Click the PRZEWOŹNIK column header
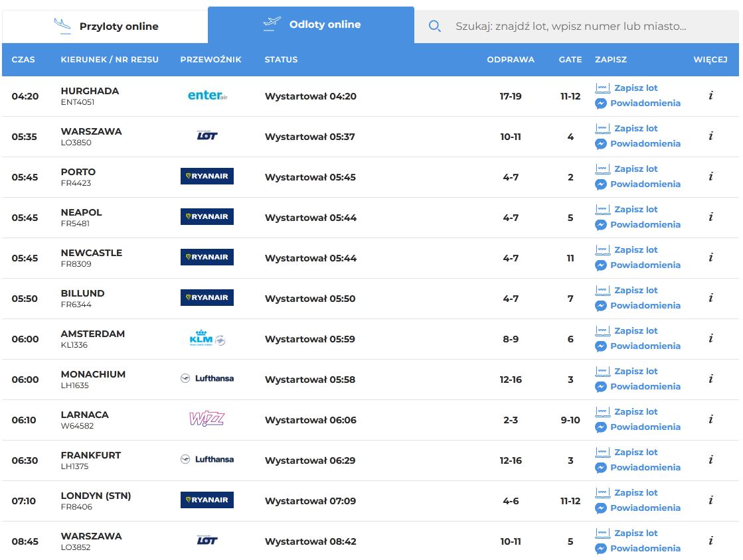This screenshot has height=560, width=743. 210,60
